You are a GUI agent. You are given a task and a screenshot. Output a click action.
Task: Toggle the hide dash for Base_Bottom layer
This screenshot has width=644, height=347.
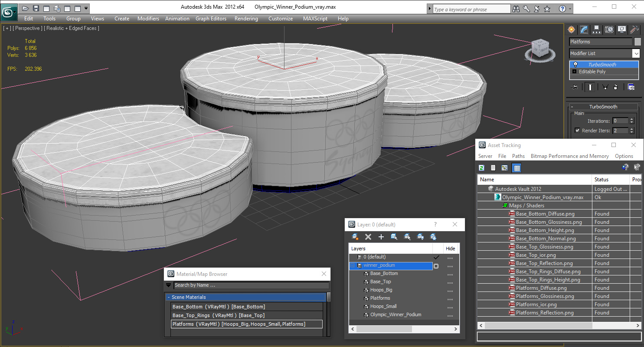(450, 274)
